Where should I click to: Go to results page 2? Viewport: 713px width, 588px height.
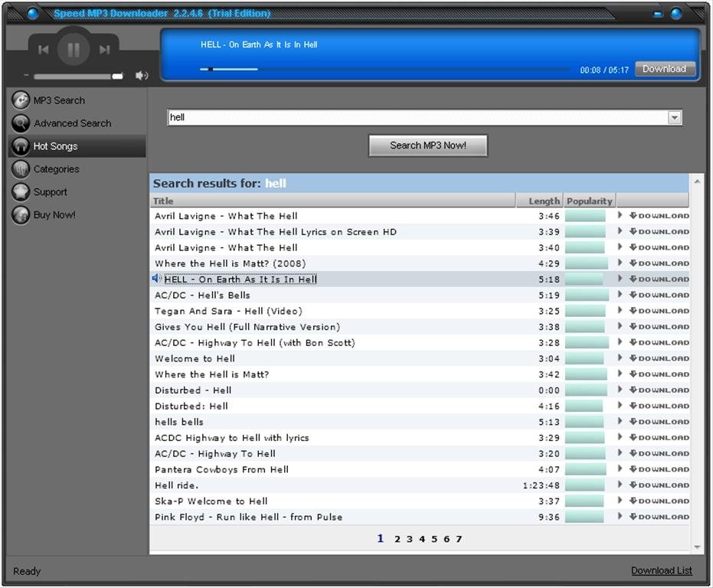(x=397, y=539)
